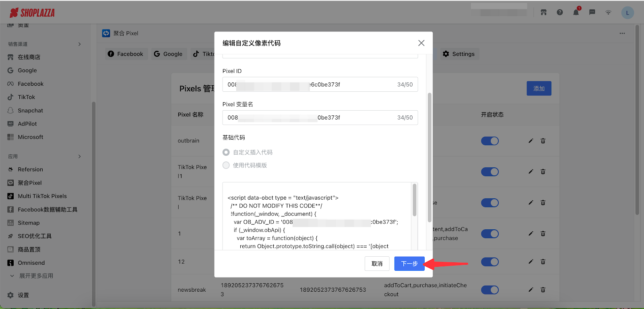Click the three-dot more options icon
This screenshot has width=644, height=309.
tap(622, 33)
